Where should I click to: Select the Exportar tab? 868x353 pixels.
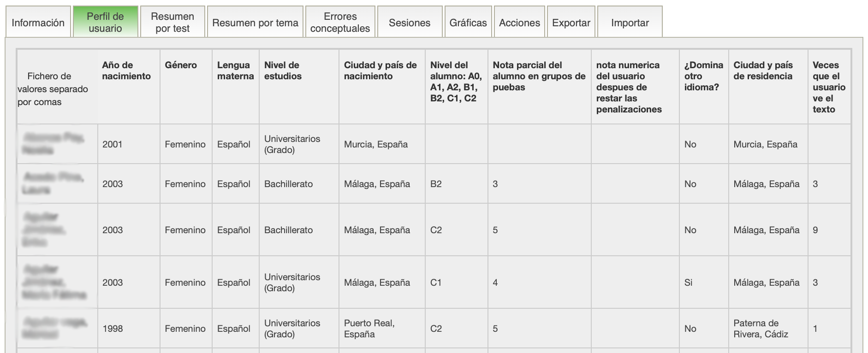click(x=571, y=23)
